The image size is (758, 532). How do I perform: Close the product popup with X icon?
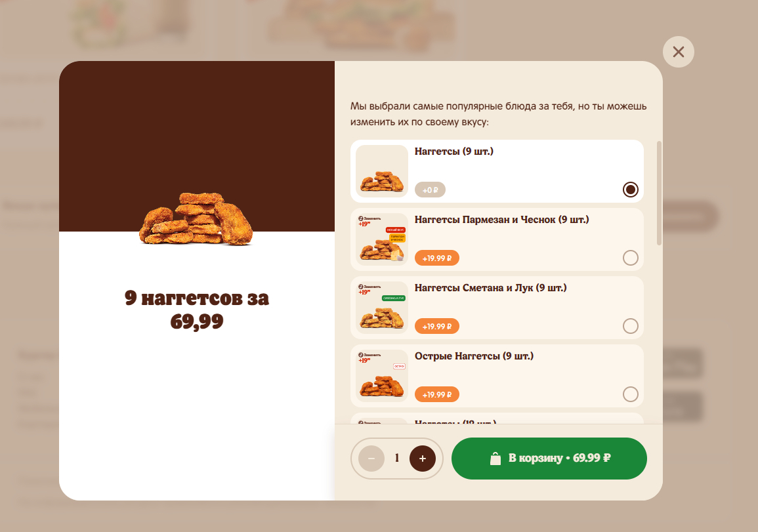pyautogui.click(x=678, y=52)
